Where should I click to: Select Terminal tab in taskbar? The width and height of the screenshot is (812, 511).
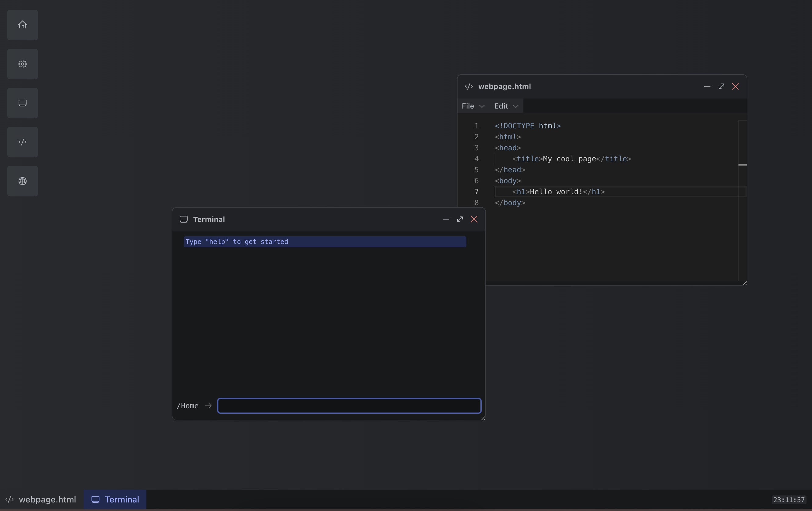coord(115,499)
